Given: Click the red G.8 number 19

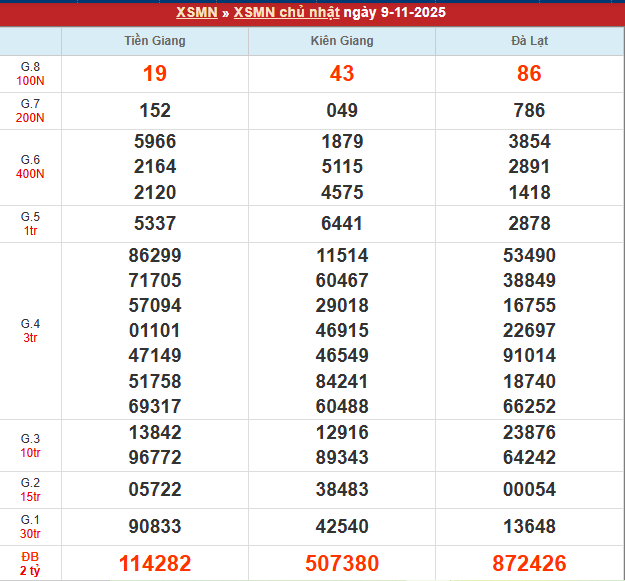Looking at the screenshot, I should coord(155,74).
